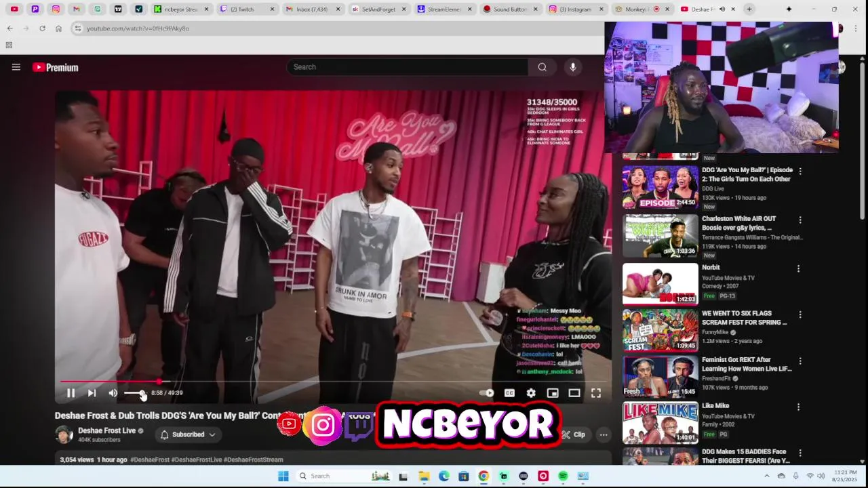Image resolution: width=868 pixels, height=488 pixels.
Task: Click the address bar URL
Action: [x=138, y=28]
